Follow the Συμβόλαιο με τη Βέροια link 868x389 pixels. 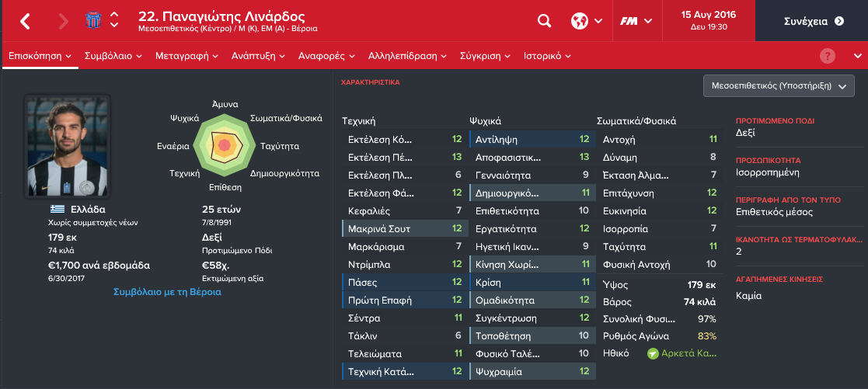(x=167, y=292)
